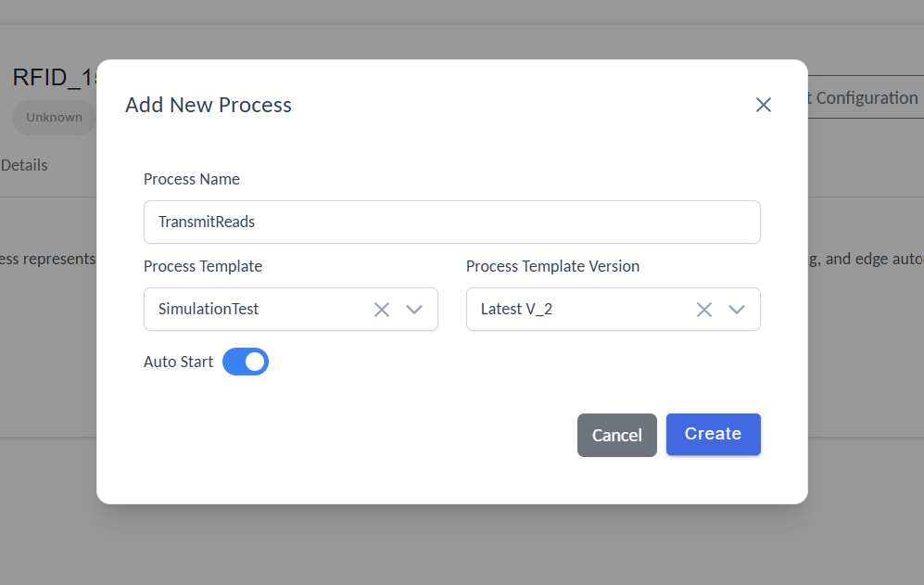Click the Latest V_2 value in the version box
Viewport: 924px width, 585px height.
[x=516, y=310]
